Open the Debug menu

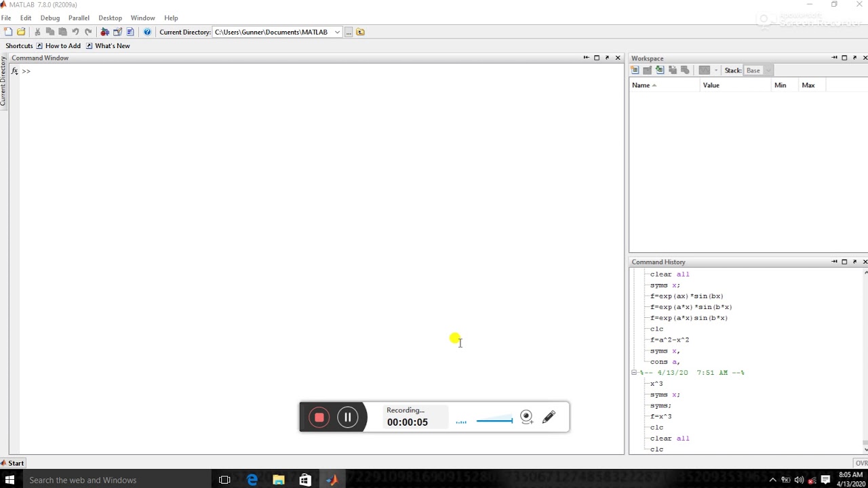(x=50, y=18)
